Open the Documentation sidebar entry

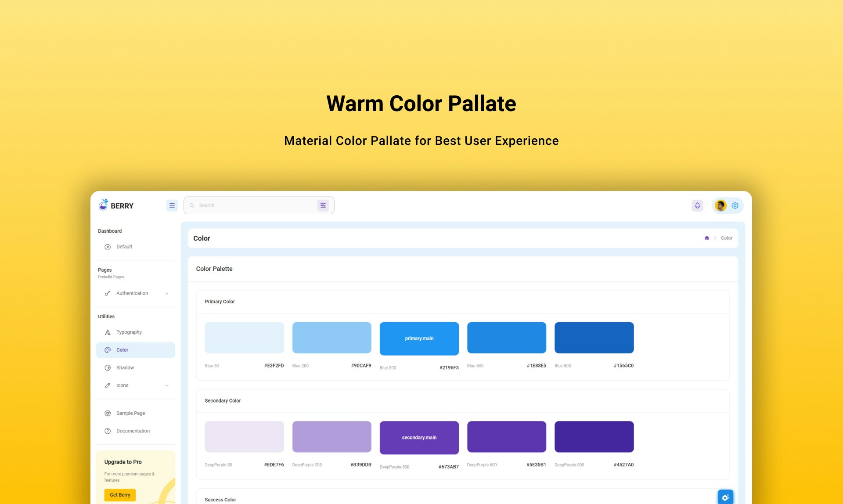click(133, 431)
